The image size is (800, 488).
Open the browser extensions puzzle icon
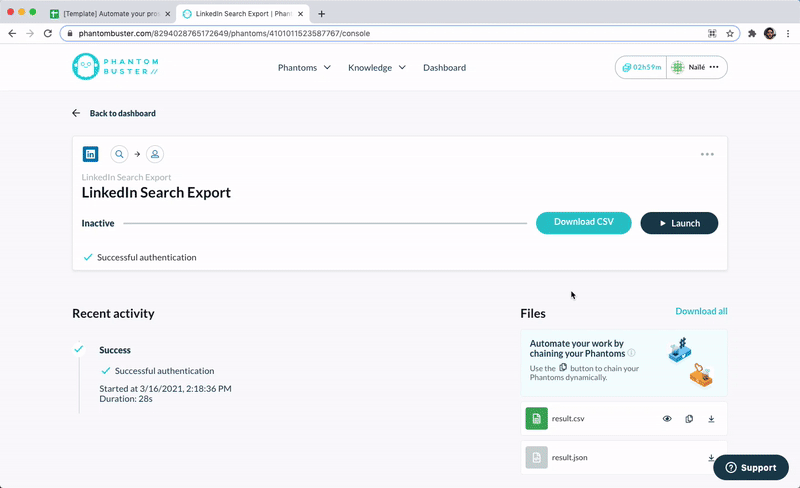(752, 33)
